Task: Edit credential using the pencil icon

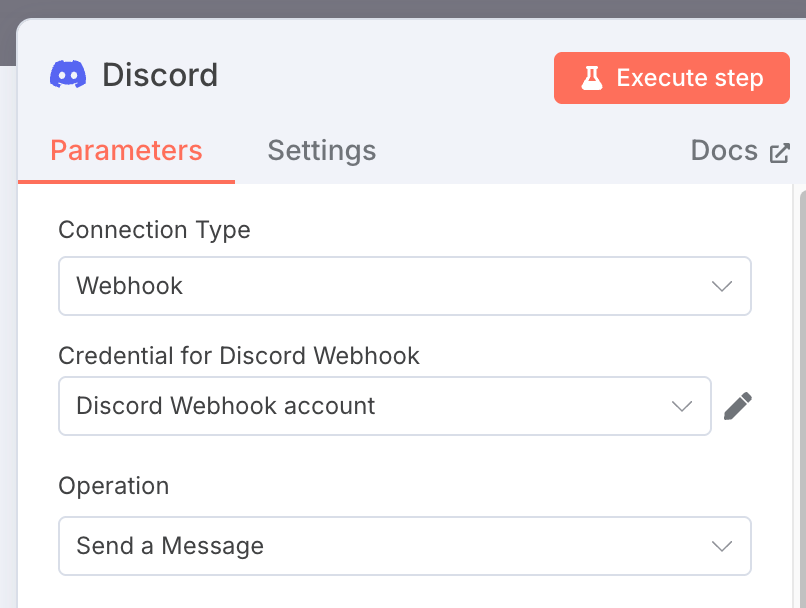Action: 737,406
